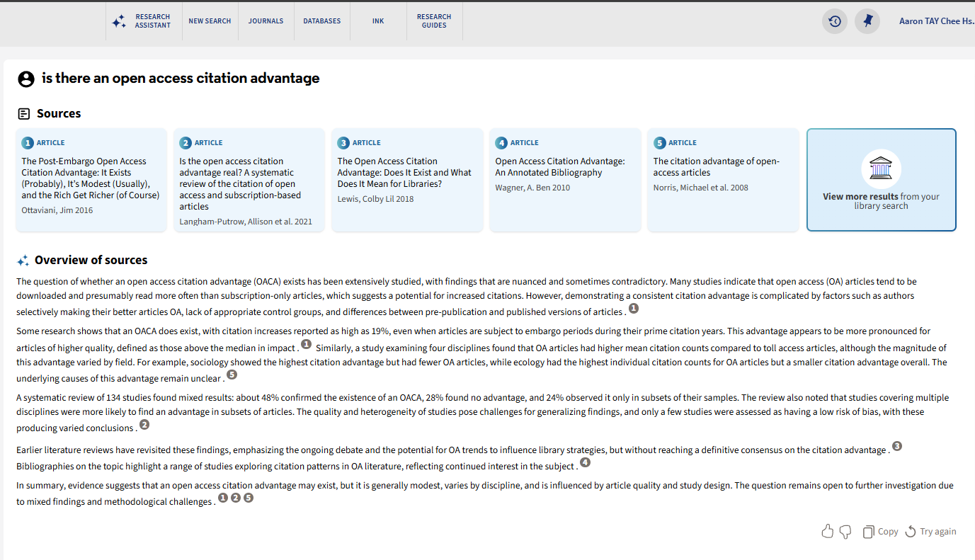This screenshot has width=975, height=560.
Task: Open citation 2 after 'producing varied conclusions'
Action: point(144,425)
